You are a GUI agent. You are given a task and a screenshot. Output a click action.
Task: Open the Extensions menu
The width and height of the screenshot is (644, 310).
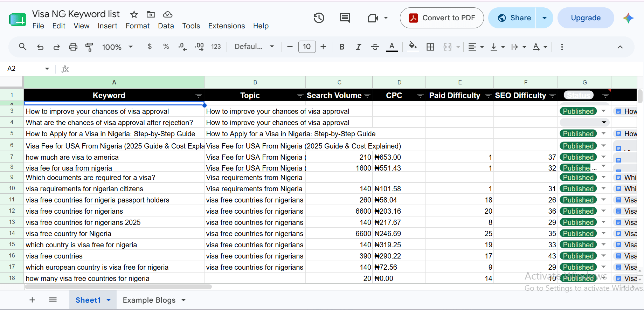point(227,26)
